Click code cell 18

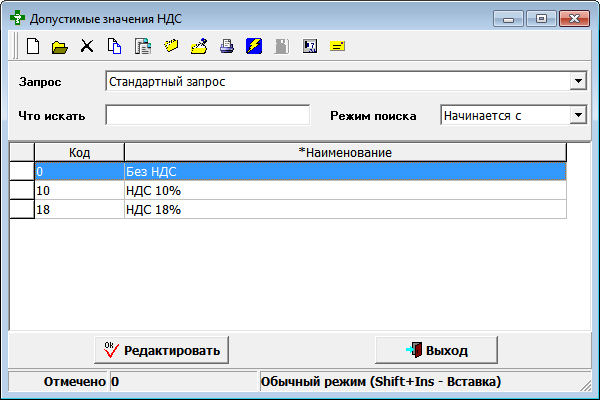coord(79,209)
